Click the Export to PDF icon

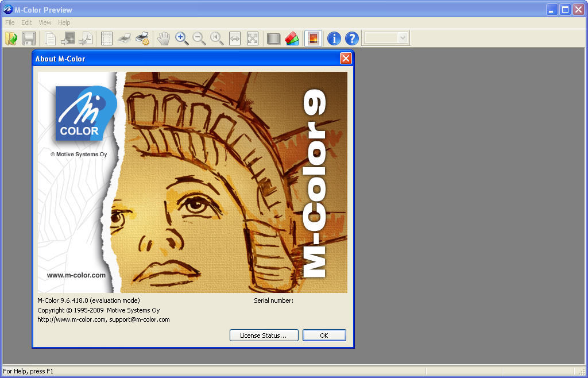(x=87, y=38)
